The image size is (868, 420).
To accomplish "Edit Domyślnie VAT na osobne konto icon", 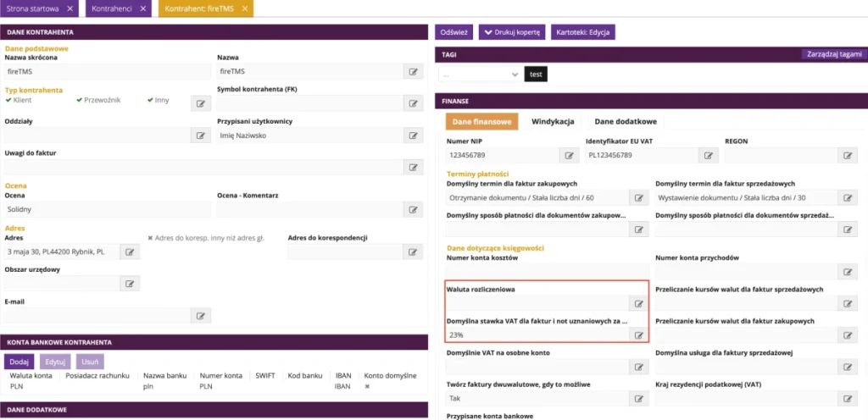I will click(638, 367).
